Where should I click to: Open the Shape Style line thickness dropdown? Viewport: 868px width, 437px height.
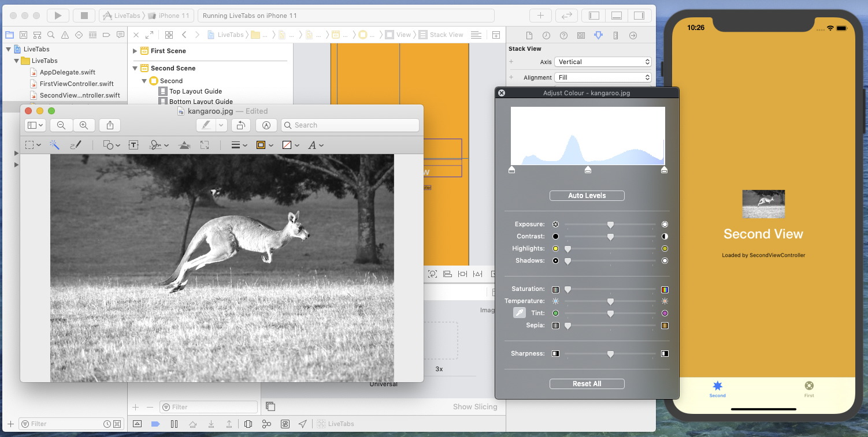[239, 145]
